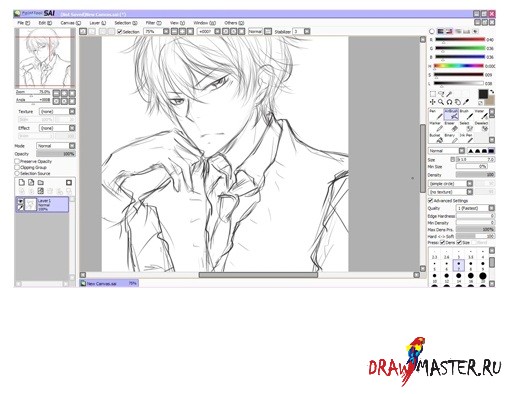The image size is (509, 394).
Task: Click the foreground color swatch
Action: (x=483, y=94)
